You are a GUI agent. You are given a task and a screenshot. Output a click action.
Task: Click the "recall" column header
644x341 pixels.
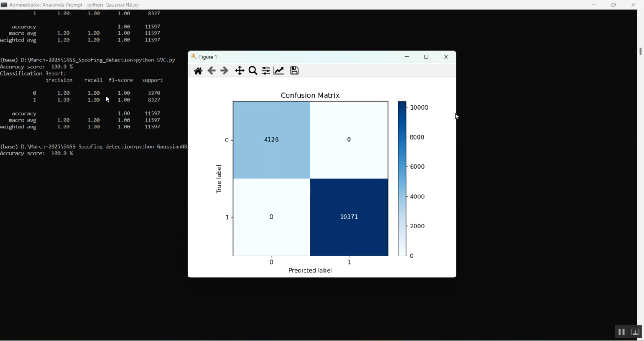pos(94,80)
